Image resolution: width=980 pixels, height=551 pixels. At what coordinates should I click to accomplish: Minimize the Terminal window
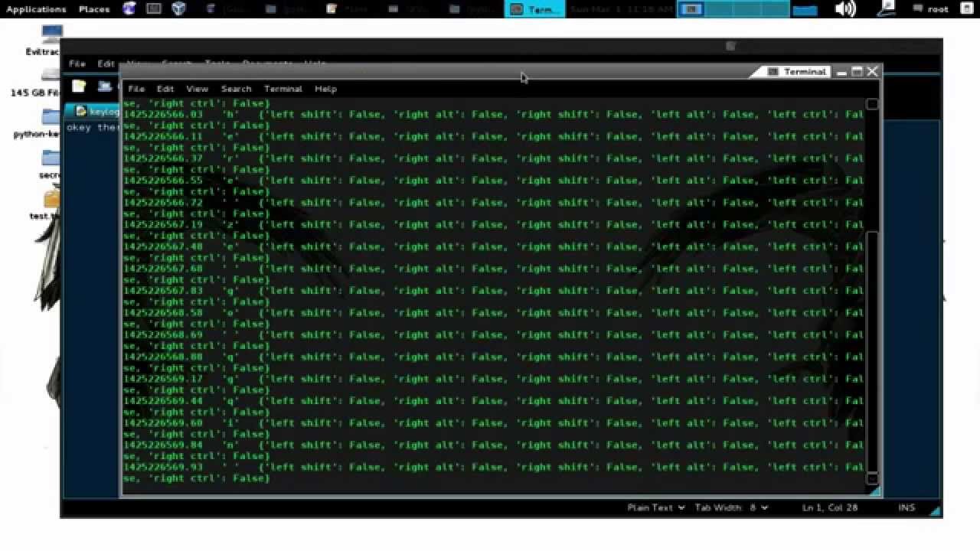[841, 72]
